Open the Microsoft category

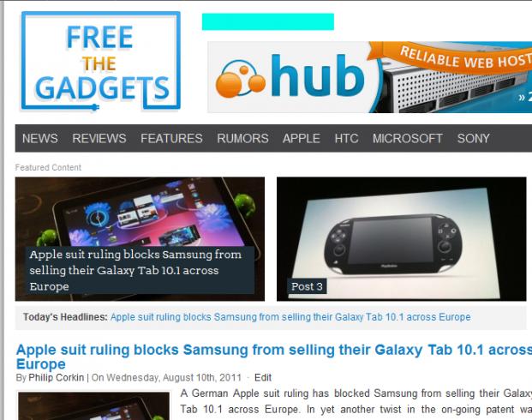click(408, 138)
